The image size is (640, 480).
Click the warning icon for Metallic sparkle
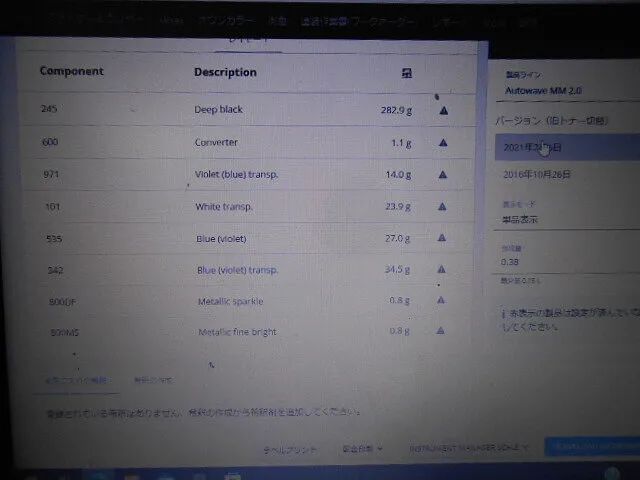point(443,300)
